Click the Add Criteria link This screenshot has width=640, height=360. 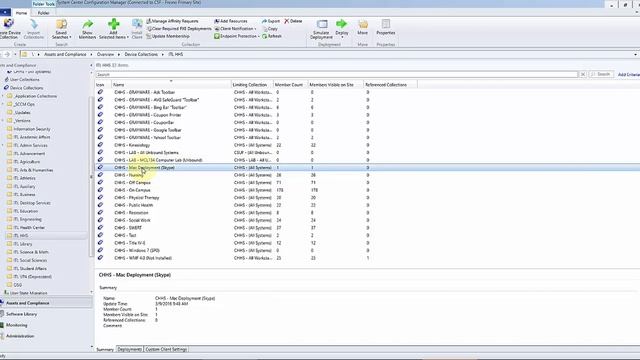[629, 74]
